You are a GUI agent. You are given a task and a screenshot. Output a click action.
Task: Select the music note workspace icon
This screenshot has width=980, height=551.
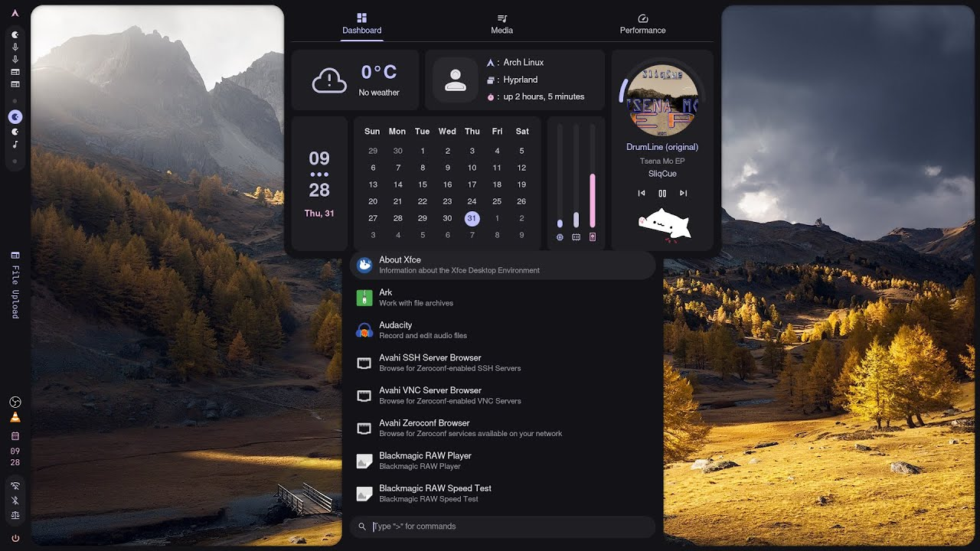pos(15,145)
